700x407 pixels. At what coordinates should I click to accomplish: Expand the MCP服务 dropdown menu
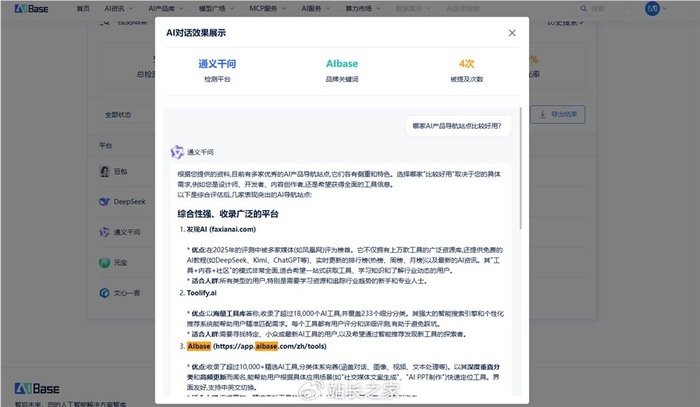click(267, 8)
